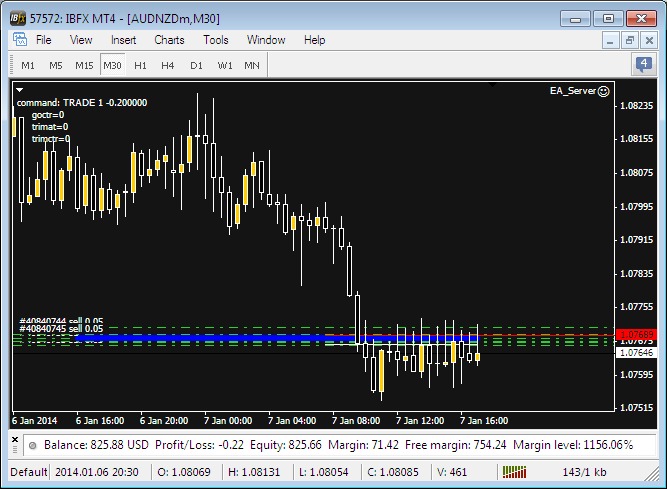This screenshot has height=489, width=667.
Task: Open the Insert menu
Action: (123, 40)
